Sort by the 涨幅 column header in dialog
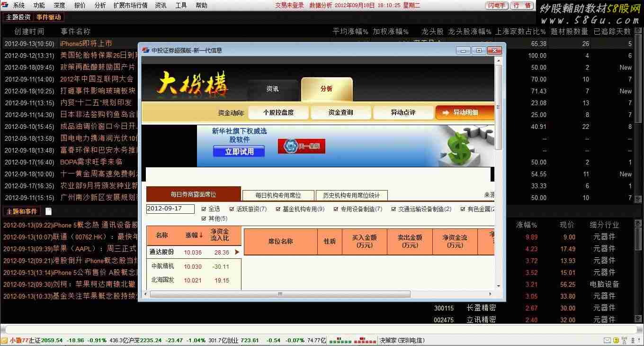Image resolution: width=644 pixels, height=346 pixels. pyautogui.click(x=193, y=235)
